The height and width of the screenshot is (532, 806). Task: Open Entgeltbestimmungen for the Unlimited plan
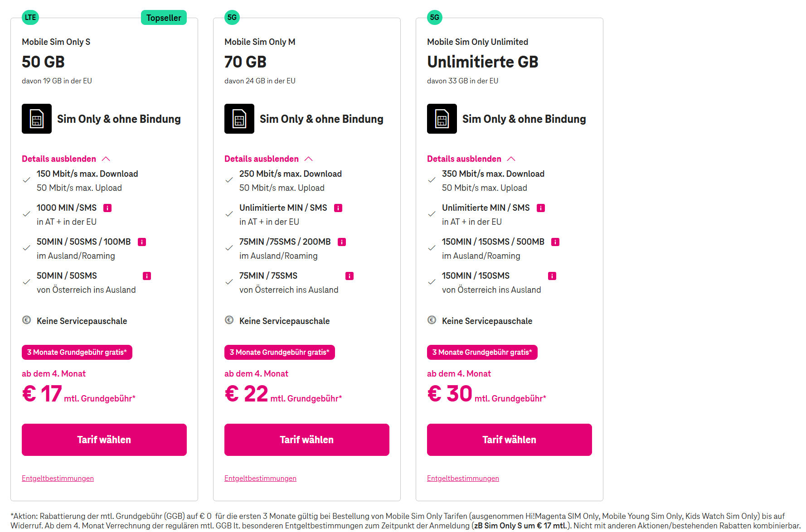[463, 479]
